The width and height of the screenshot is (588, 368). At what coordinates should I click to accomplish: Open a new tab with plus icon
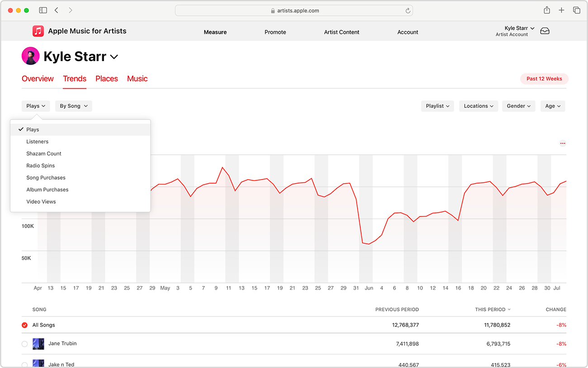[x=561, y=10]
